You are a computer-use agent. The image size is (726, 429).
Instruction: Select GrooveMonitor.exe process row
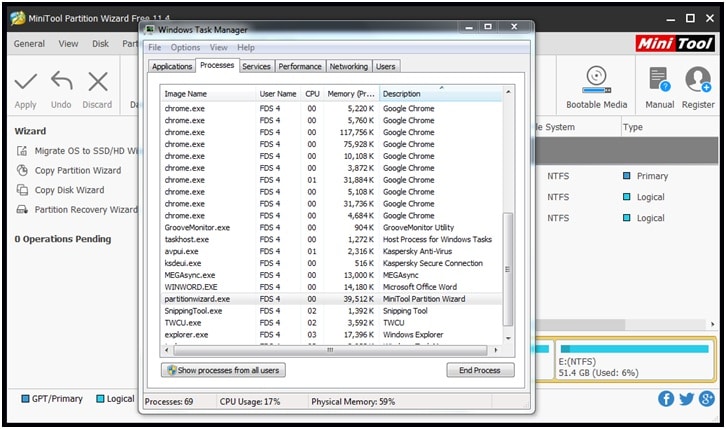(331, 228)
